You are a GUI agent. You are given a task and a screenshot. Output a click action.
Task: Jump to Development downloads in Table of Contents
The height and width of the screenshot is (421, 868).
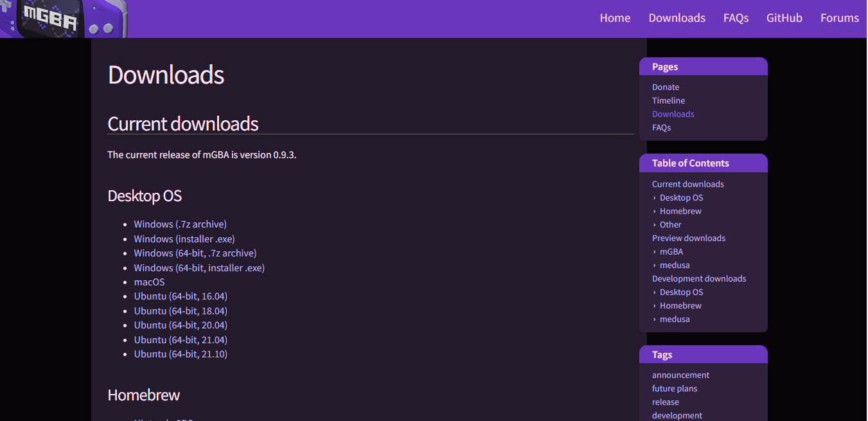pyautogui.click(x=699, y=279)
